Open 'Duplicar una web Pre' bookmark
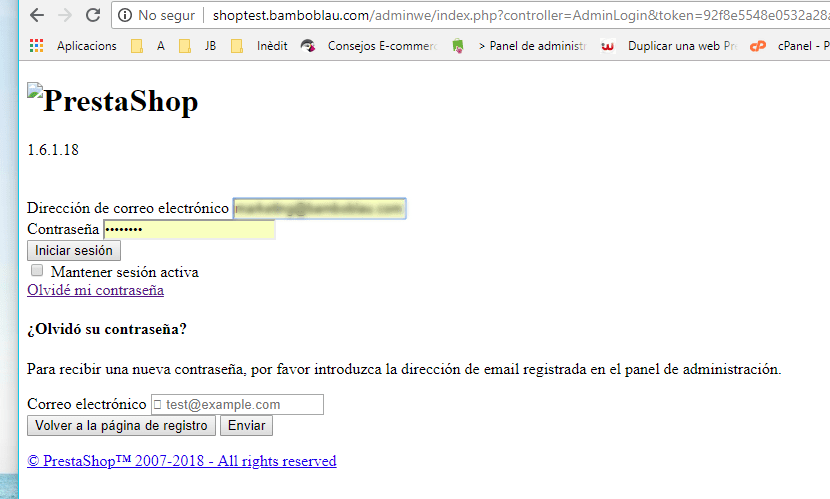This screenshot has height=499, width=830. [x=669, y=46]
